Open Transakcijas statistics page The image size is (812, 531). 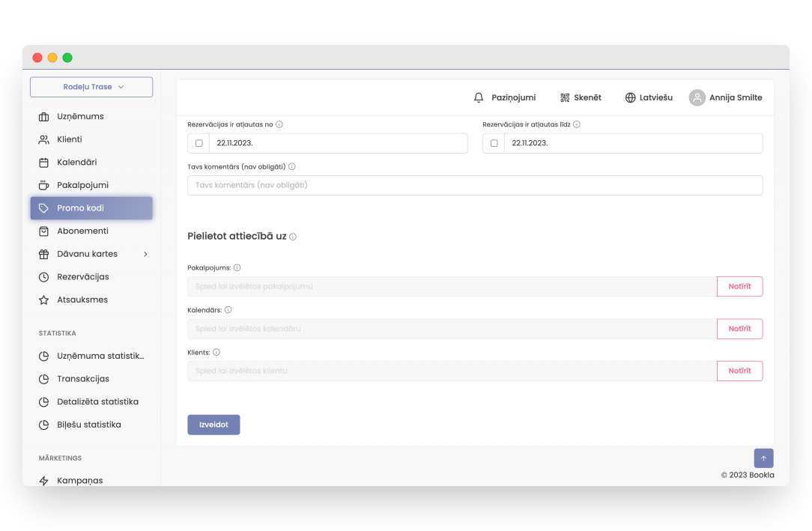pos(83,379)
